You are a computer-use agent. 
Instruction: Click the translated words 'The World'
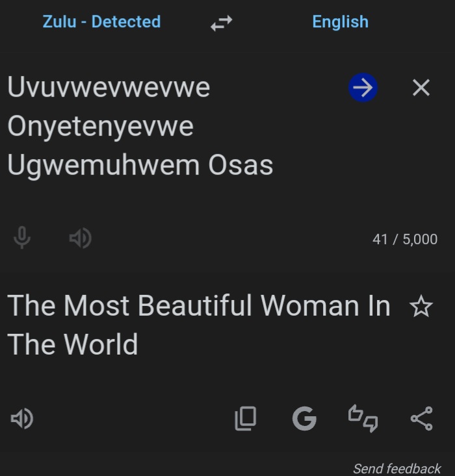tap(73, 344)
